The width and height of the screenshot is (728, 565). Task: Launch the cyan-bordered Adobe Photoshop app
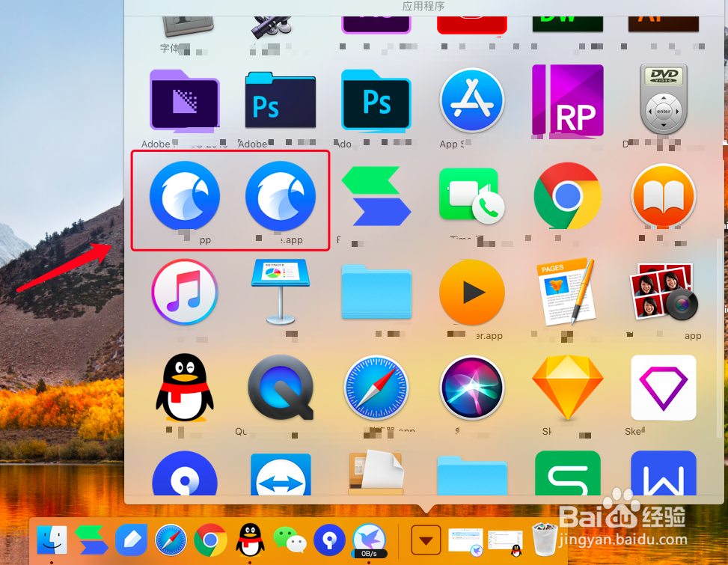click(x=376, y=100)
